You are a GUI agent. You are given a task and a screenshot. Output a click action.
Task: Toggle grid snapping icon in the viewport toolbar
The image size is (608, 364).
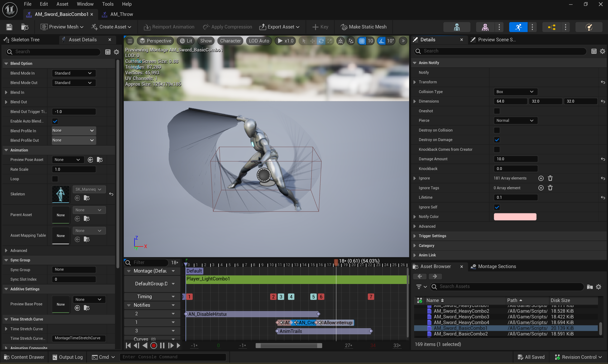362,41
